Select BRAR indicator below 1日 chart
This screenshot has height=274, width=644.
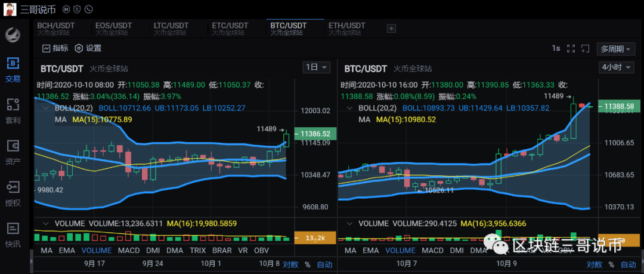[222, 250]
